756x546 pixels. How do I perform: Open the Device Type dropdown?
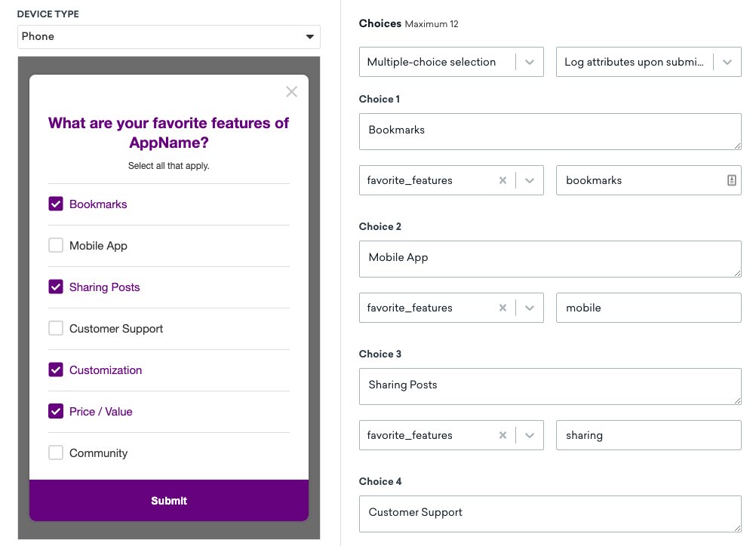(x=169, y=37)
